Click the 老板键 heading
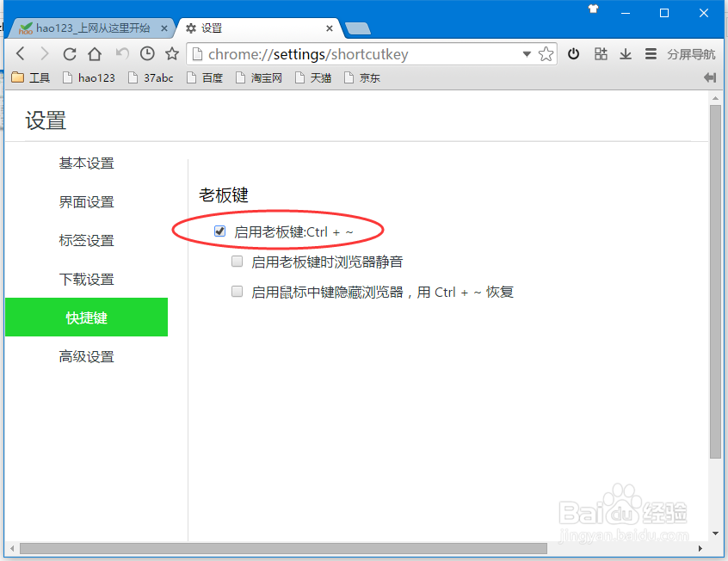 click(224, 195)
